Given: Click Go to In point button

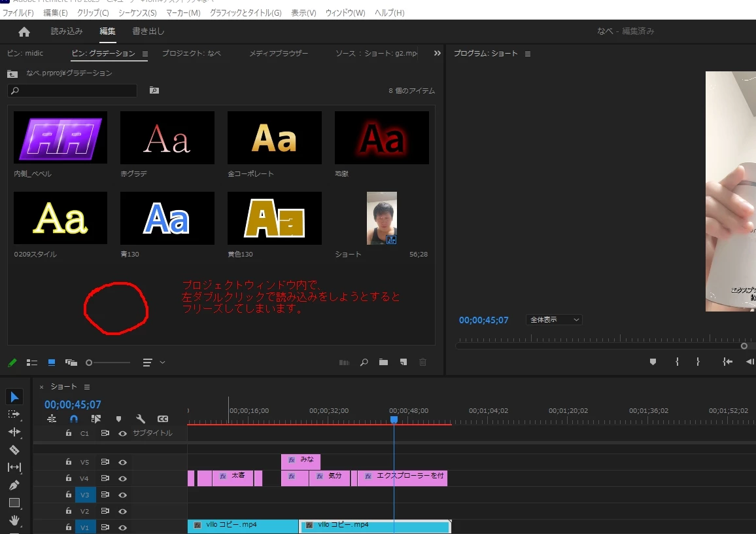Looking at the screenshot, I should (728, 362).
